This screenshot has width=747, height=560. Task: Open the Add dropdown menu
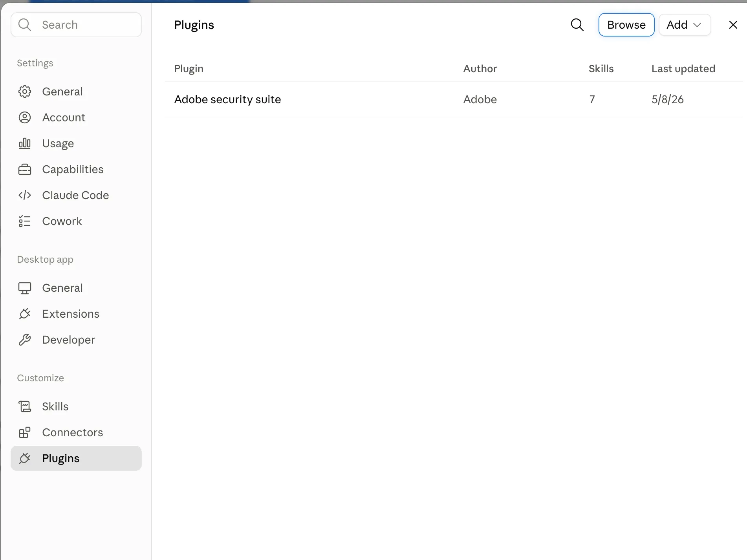685,25
